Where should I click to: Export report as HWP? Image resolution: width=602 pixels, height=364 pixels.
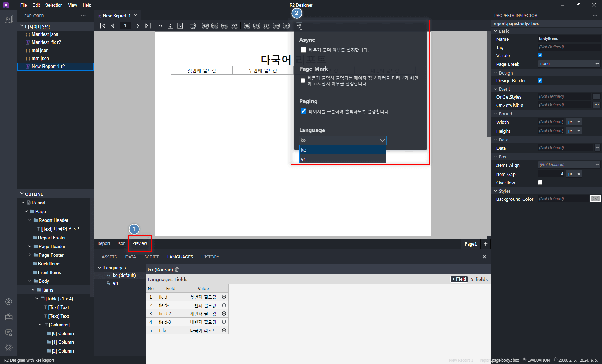(x=234, y=26)
